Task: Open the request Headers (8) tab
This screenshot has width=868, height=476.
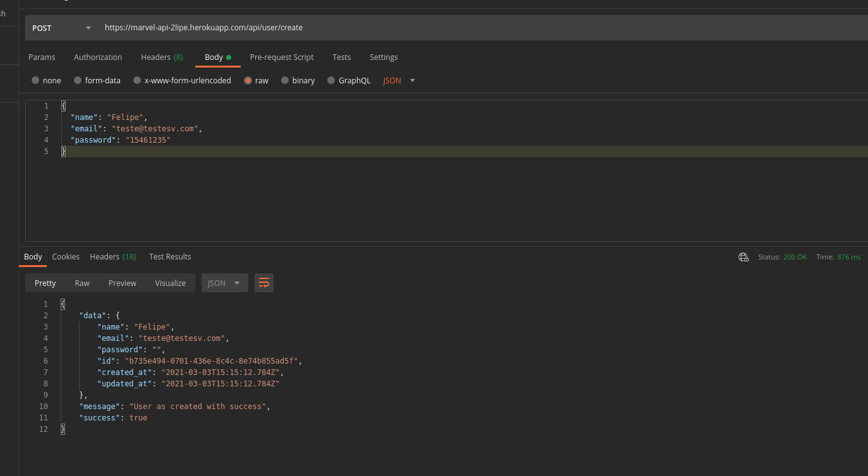Action: (x=162, y=57)
